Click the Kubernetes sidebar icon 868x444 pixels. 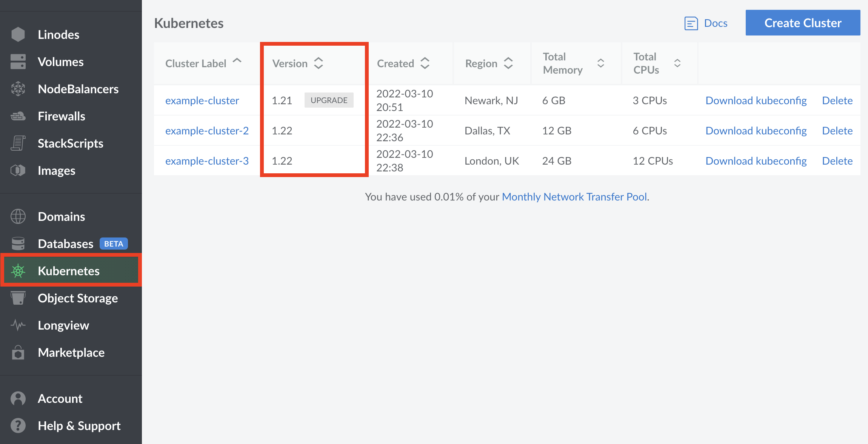(x=17, y=271)
